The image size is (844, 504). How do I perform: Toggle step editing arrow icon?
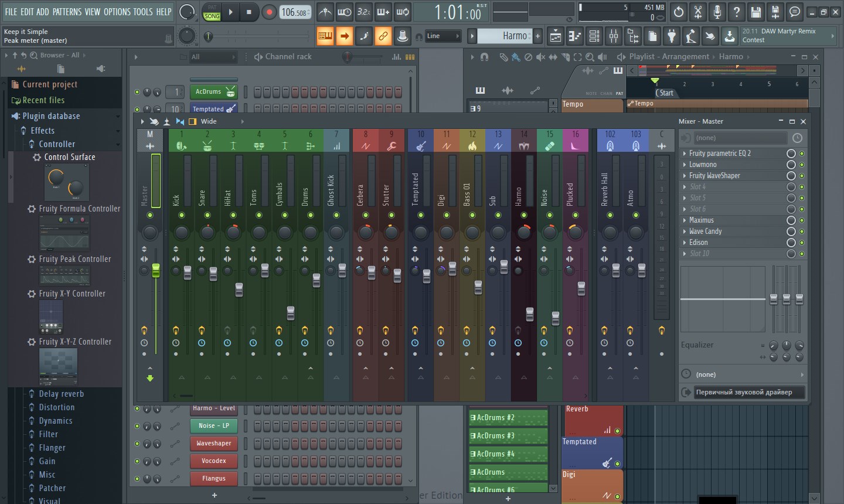click(x=345, y=36)
